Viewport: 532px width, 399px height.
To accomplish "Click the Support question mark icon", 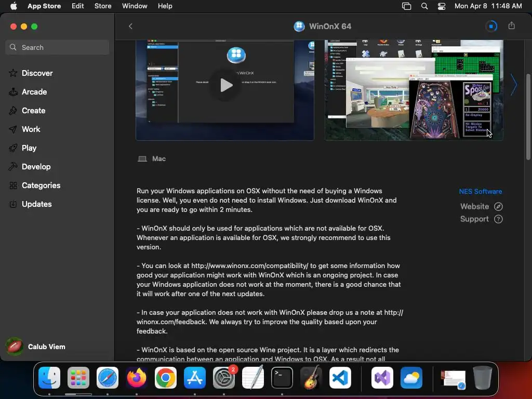I will click(498, 219).
